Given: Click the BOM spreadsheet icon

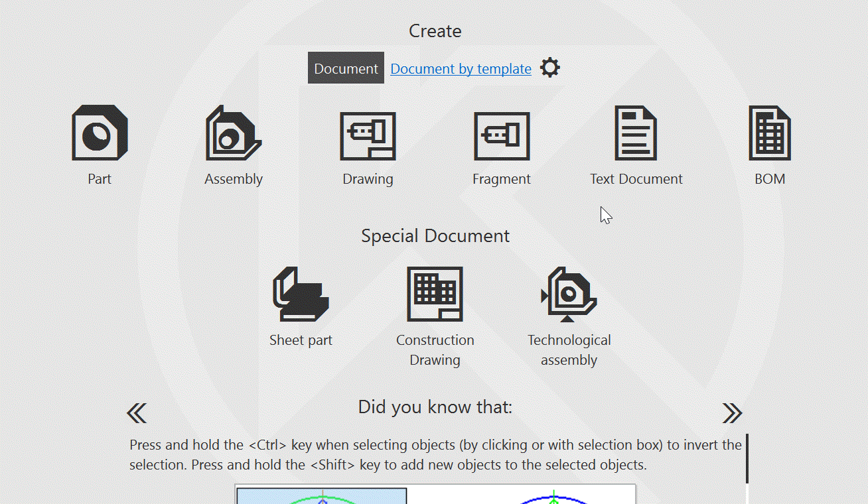Looking at the screenshot, I should pos(770,133).
